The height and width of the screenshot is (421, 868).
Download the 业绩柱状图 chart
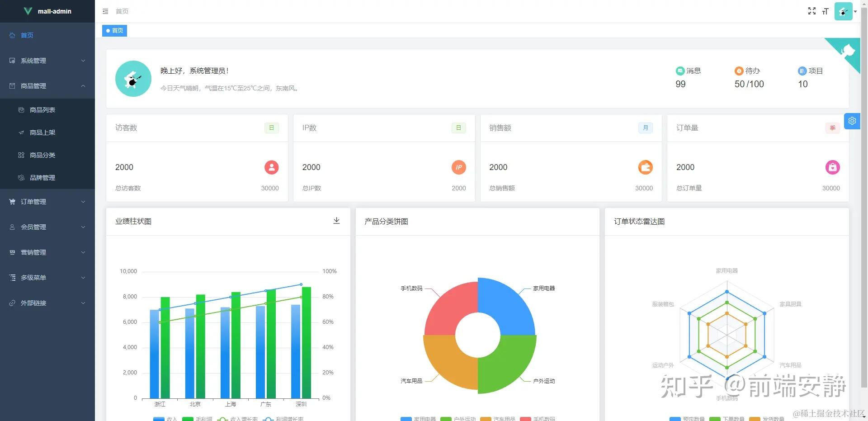[x=336, y=221]
